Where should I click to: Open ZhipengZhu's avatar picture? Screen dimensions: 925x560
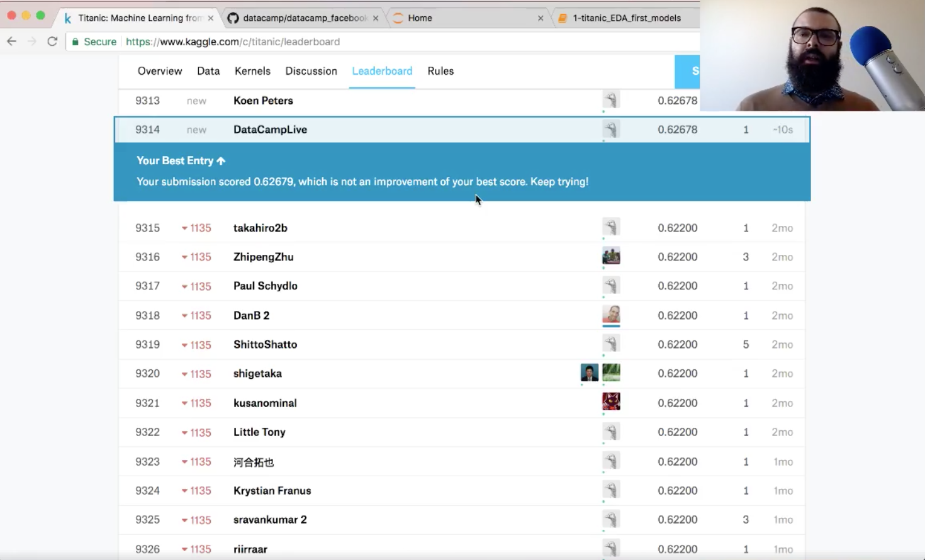611,256
